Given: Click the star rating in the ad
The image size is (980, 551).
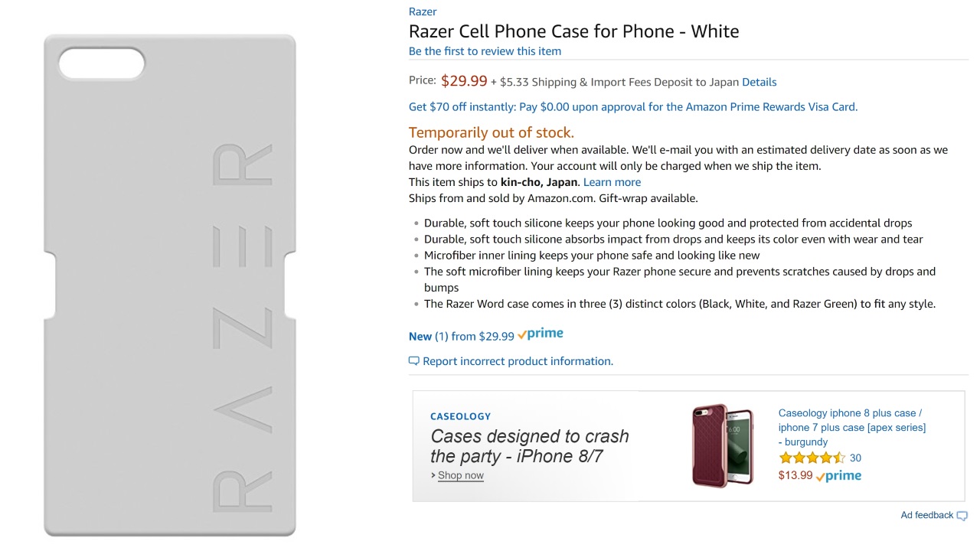Looking at the screenshot, I should [812, 458].
